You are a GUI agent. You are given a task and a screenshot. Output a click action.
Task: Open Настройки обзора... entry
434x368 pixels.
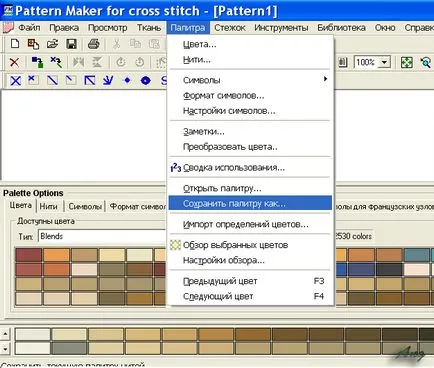pyautogui.click(x=250, y=260)
